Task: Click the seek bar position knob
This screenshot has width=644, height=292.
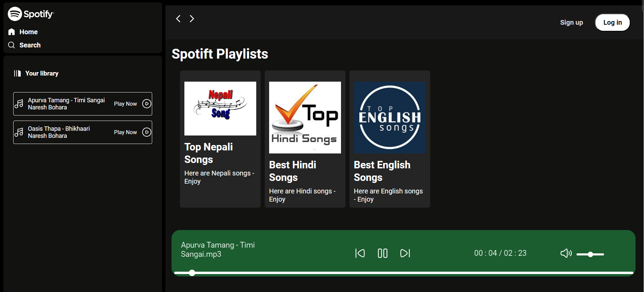Action: coord(192,273)
